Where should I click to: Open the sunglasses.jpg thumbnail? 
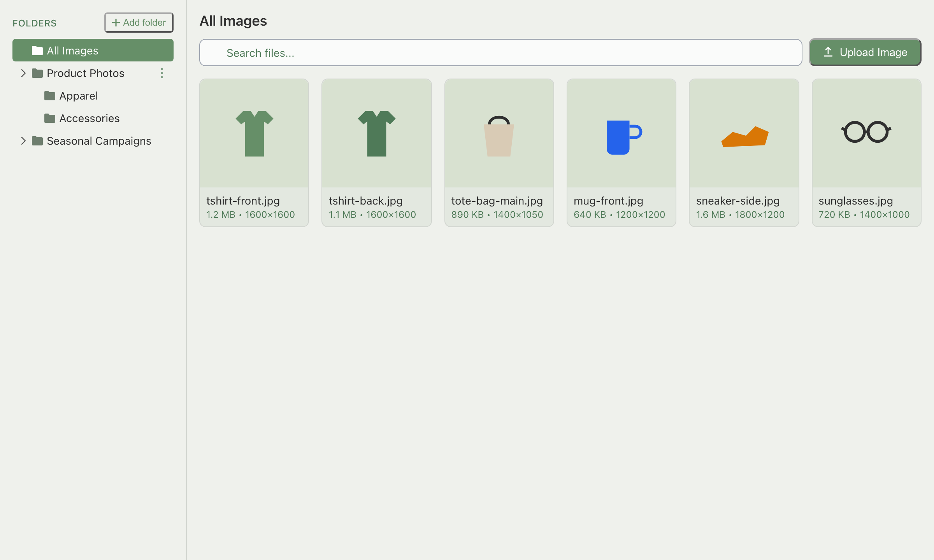tap(866, 133)
